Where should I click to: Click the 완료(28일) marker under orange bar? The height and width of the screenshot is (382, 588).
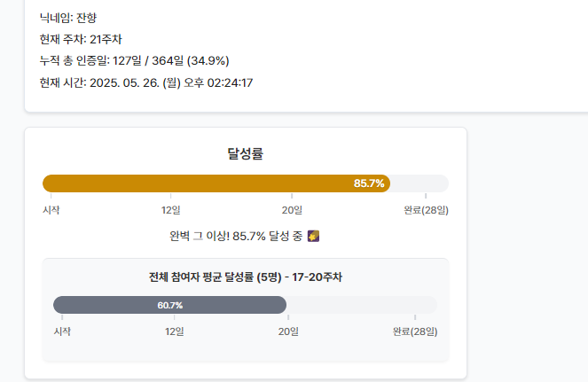[426, 210]
